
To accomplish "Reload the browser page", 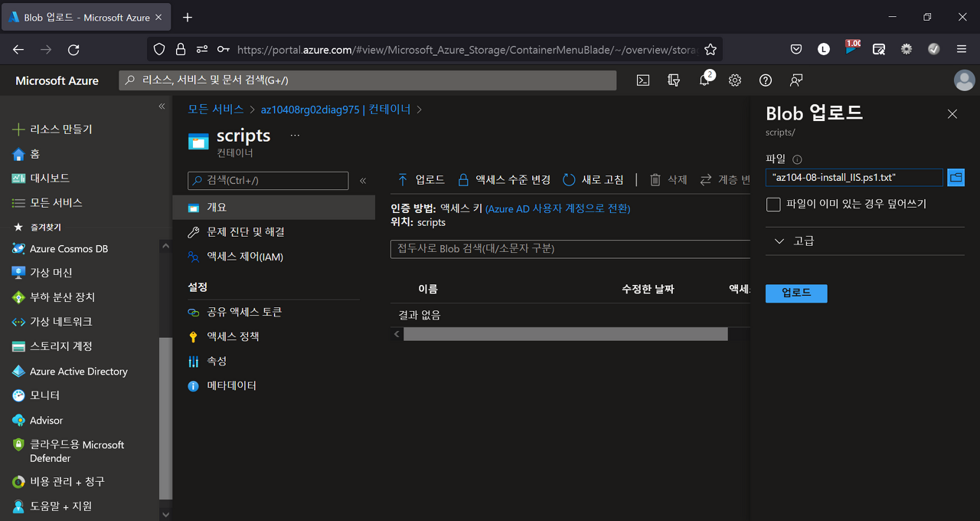I will pyautogui.click(x=73, y=49).
